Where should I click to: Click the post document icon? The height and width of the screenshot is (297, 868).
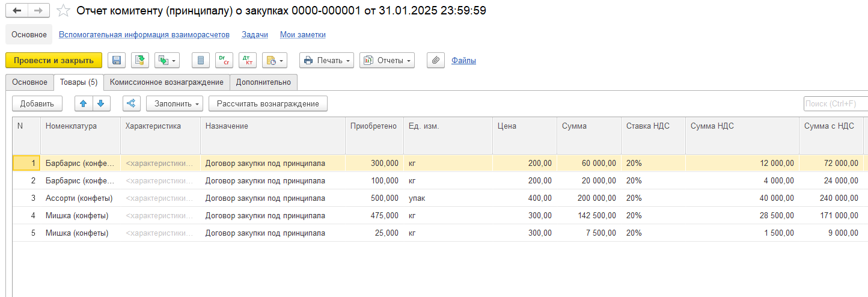pos(140,60)
